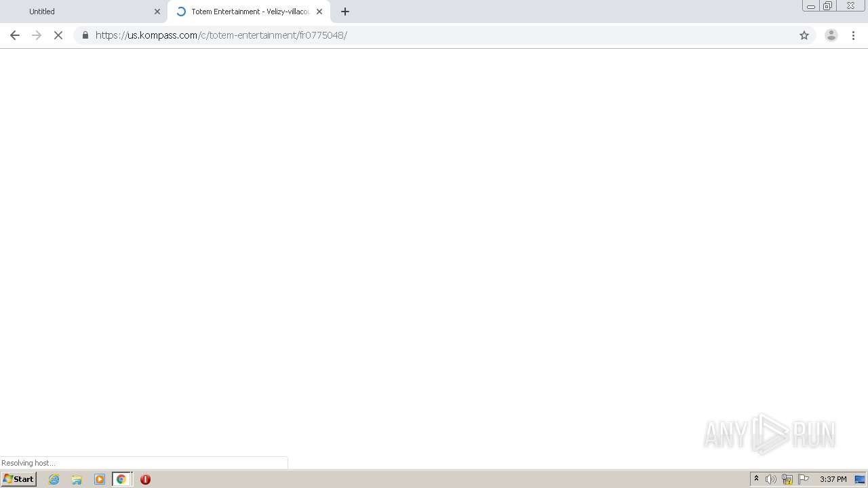Click the forward navigation arrow
Screen dimensions: 868x488
tap(37, 35)
